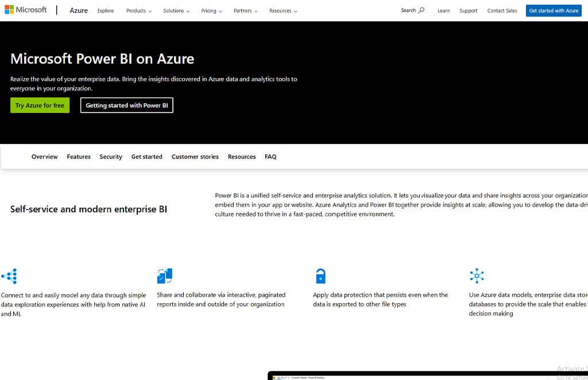Jump to Customer stories section
Viewport: 588px width, 380px height.
(195, 157)
